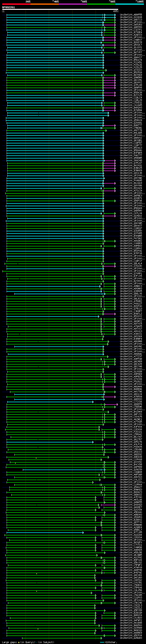
Task: Select the UniRef100_Q38HU5 label
Action: tap(131, 291)
